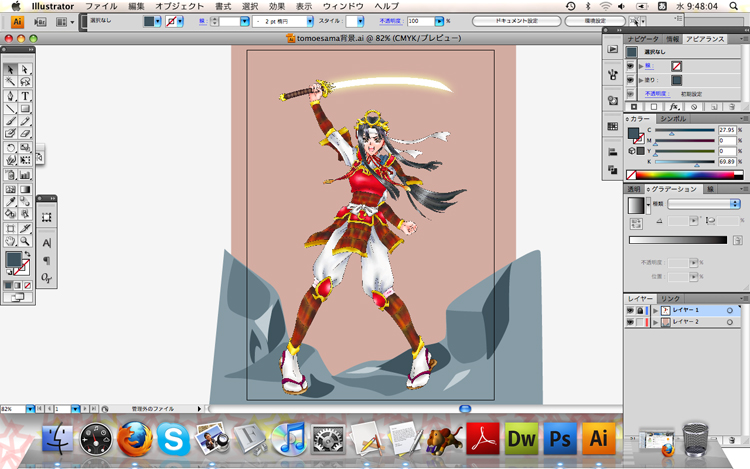Select the Eyedropper tool
750x469 pixels.
[x=11, y=202]
